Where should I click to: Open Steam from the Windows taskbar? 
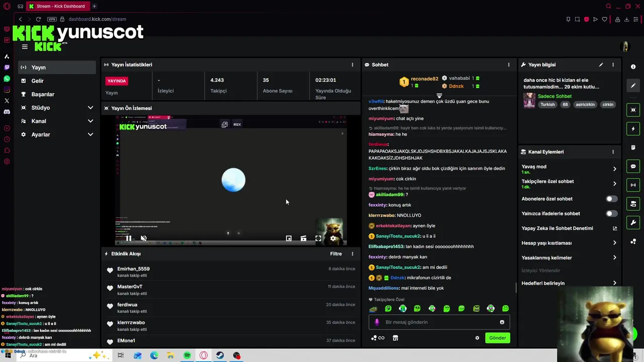(220, 355)
